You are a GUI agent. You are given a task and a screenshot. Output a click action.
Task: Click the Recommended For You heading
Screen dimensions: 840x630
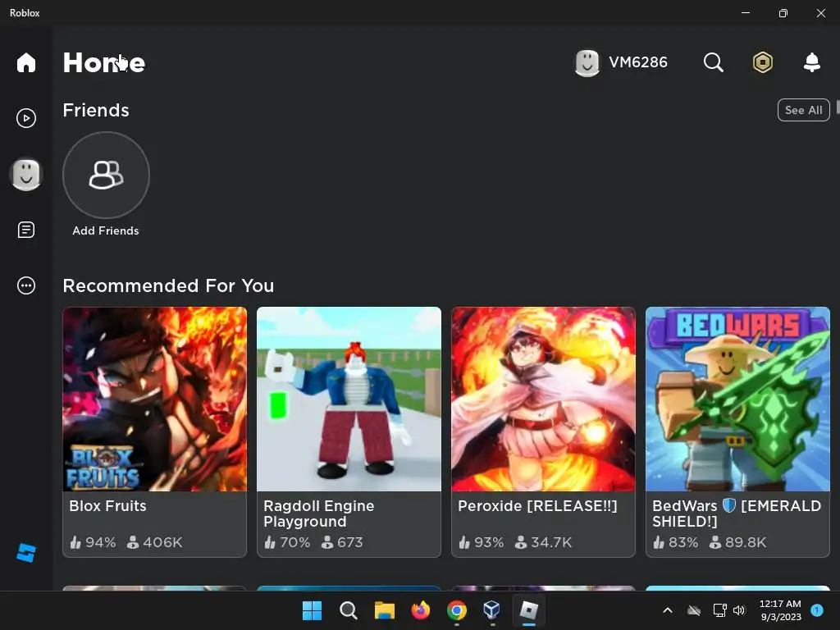tap(168, 285)
